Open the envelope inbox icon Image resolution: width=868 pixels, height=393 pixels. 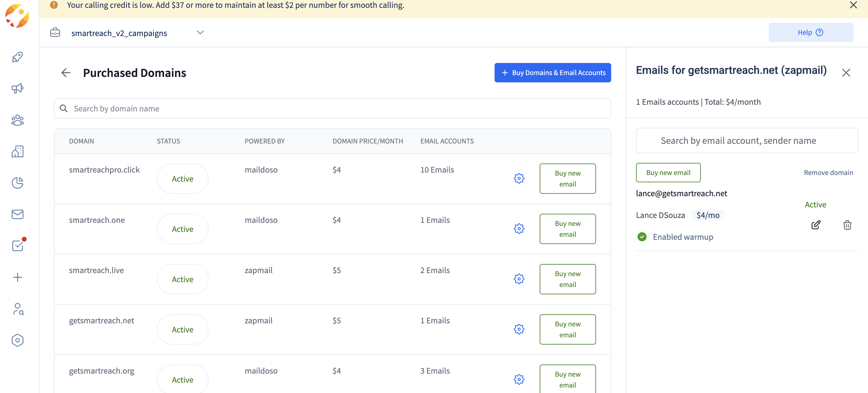coord(18,214)
